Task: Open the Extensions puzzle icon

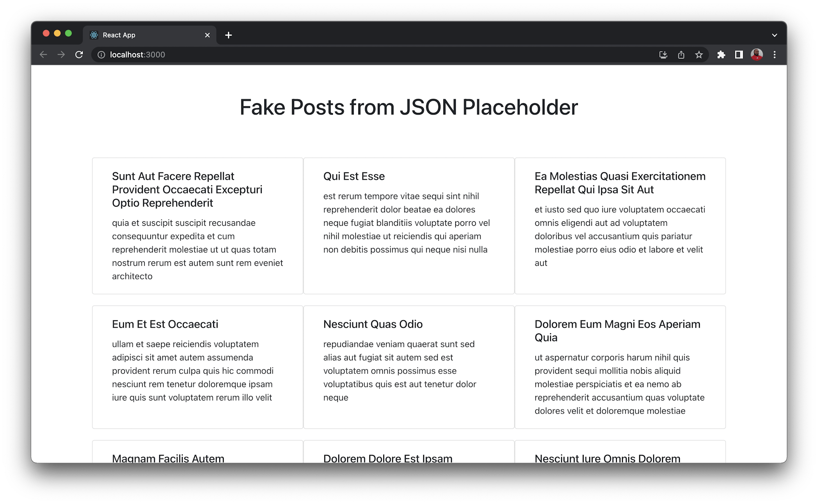Action: tap(722, 54)
